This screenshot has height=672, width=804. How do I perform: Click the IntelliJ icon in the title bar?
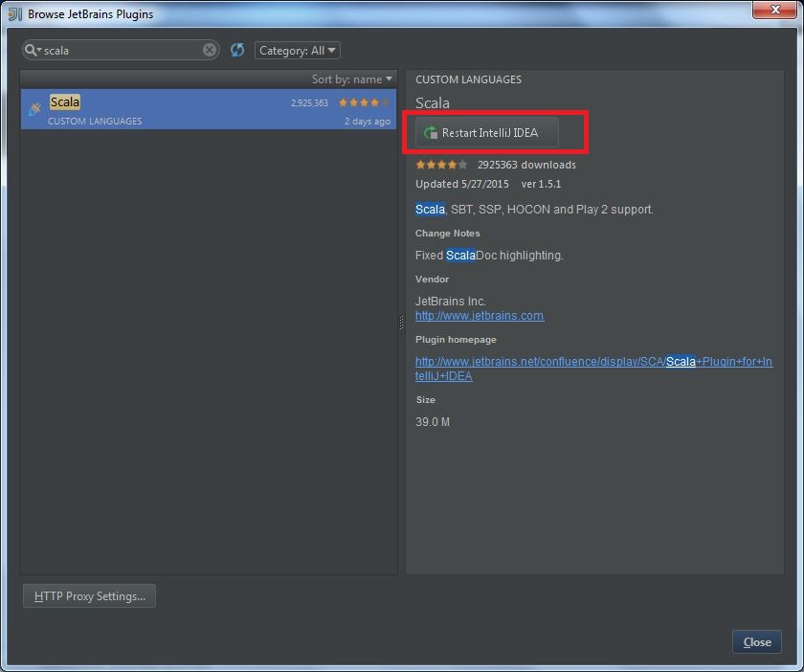pyautogui.click(x=15, y=13)
